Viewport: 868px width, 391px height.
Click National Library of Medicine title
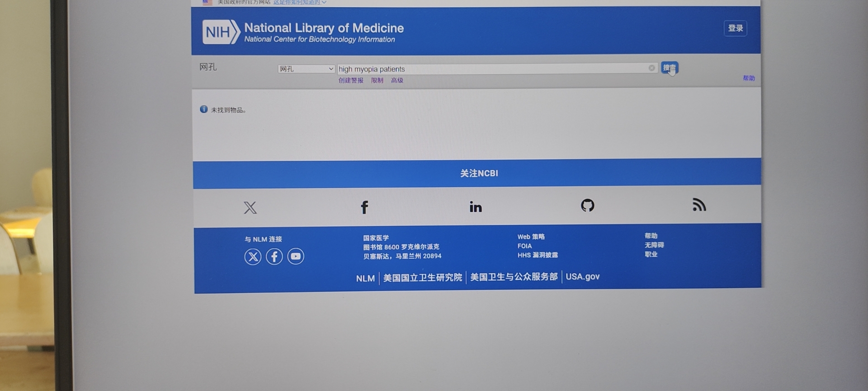click(324, 28)
